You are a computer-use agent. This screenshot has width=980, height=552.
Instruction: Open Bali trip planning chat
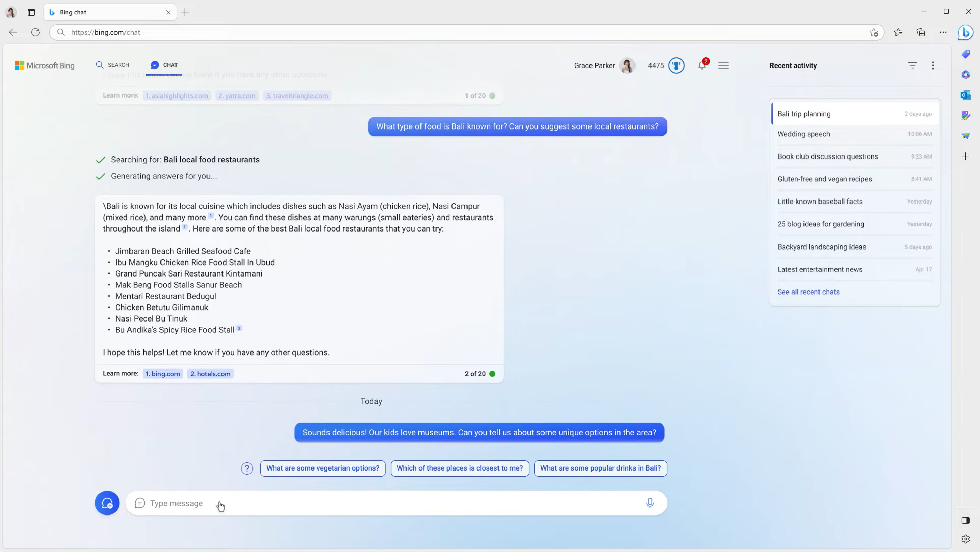855,114
